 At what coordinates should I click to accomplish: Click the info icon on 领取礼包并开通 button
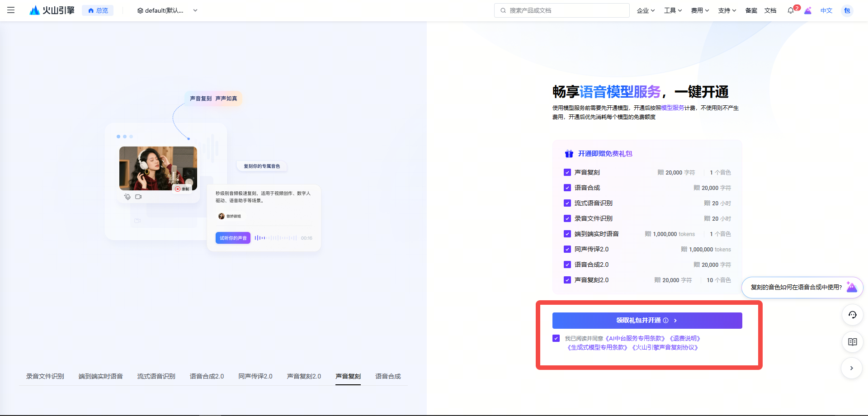(x=666, y=321)
